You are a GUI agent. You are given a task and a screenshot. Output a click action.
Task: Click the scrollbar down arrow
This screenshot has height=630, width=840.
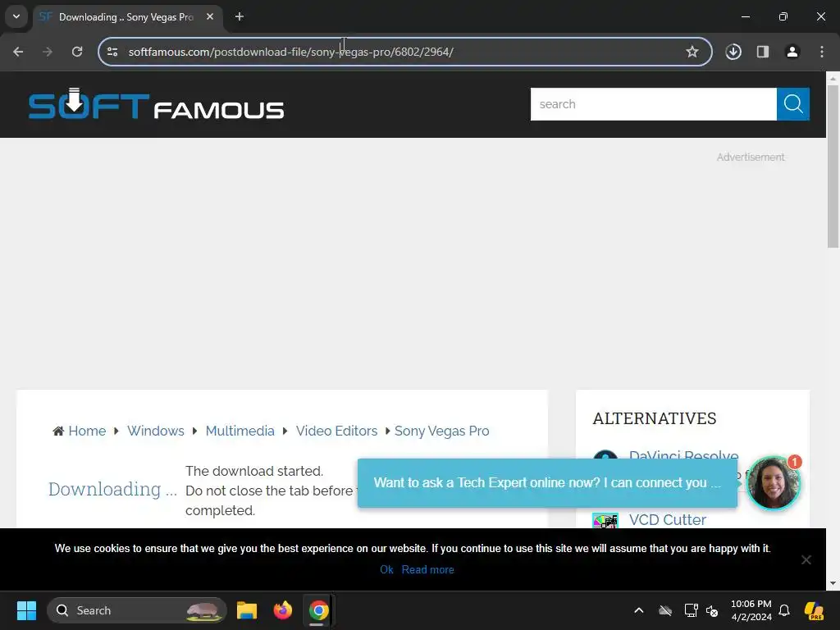(x=833, y=583)
